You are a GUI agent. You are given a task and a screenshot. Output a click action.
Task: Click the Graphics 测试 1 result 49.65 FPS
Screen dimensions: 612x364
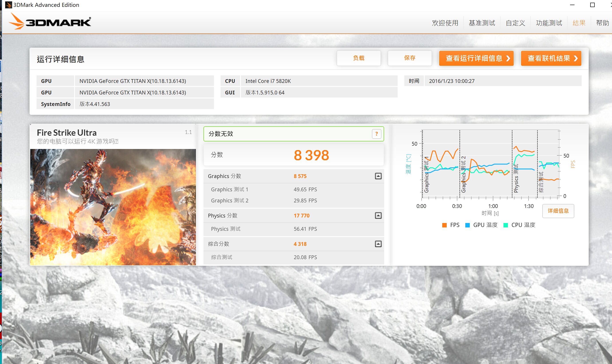click(x=305, y=189)
